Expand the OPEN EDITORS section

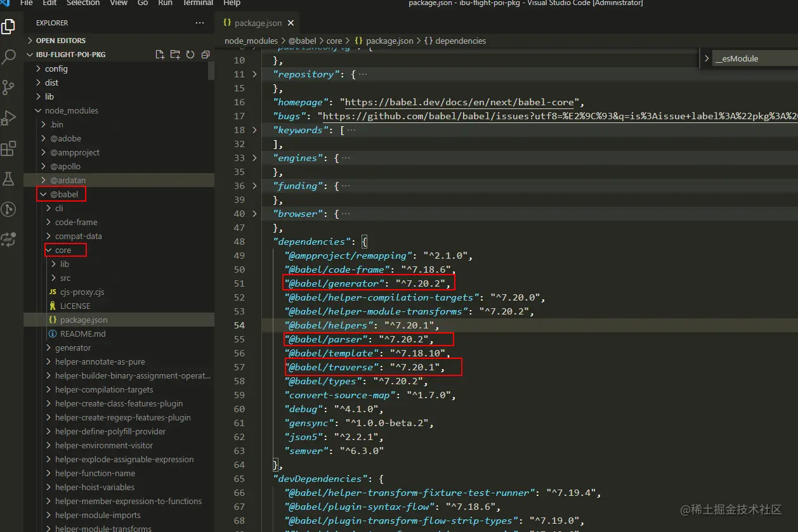click(x=60, y=41)
